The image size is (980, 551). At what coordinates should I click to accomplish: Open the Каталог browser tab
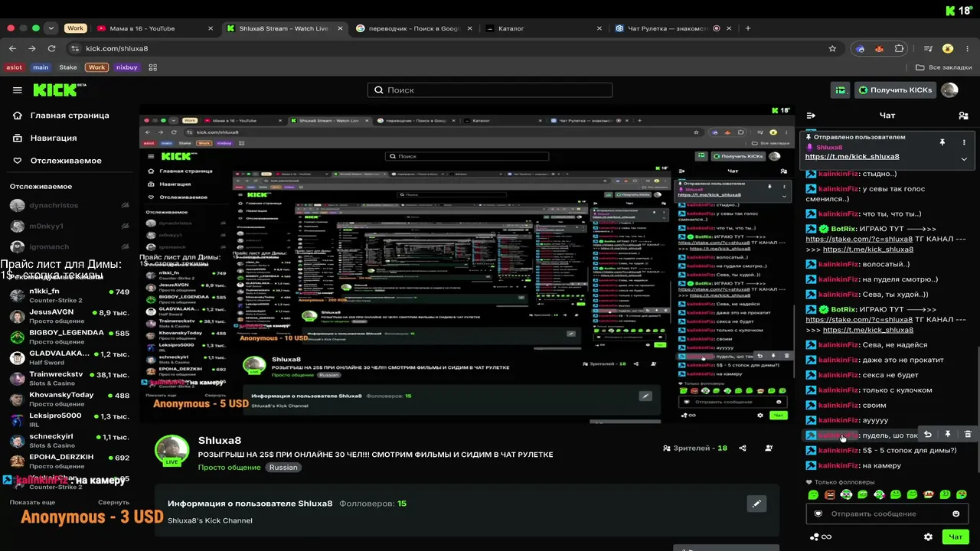(543, 28)
